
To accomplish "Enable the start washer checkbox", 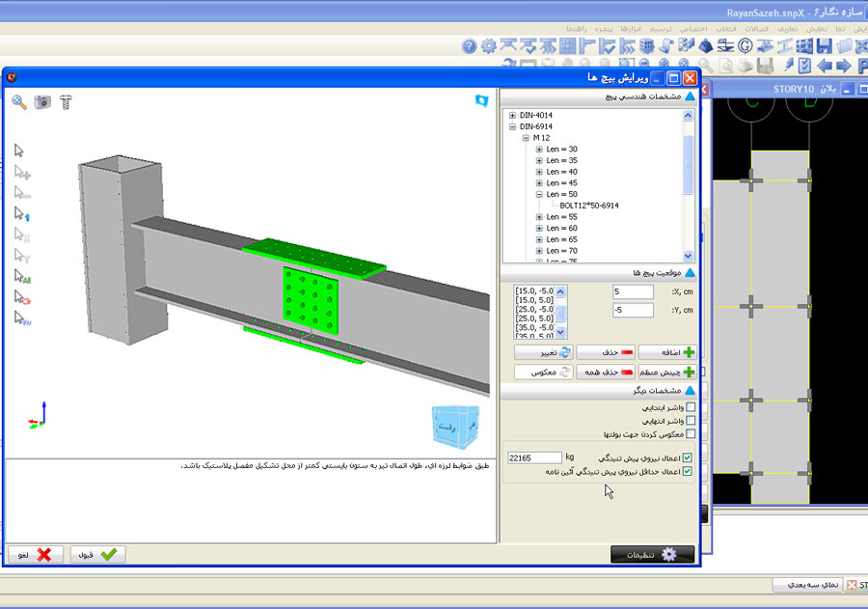I will pos(690,408).
